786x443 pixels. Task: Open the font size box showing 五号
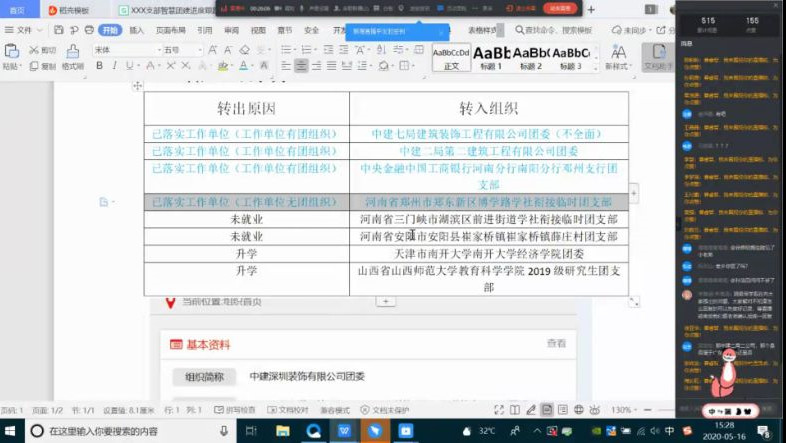coord(182,50)
